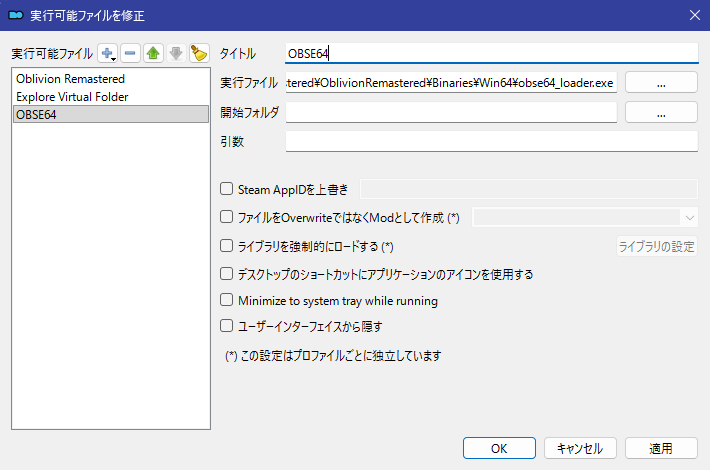Viewport: 710px width, 470px height.
Task: Enable Steam AppID override checkbox
Action: [x=226, y=188]
